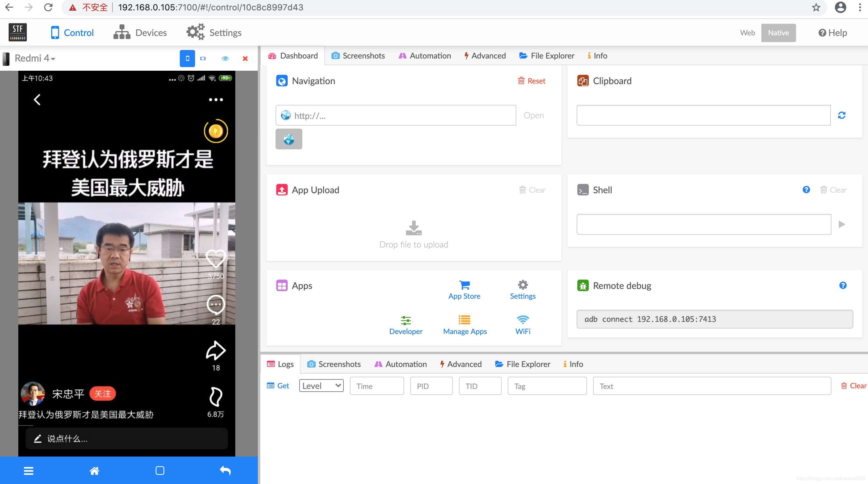Toggle portrait orientation mode

(x=187, y=59)
